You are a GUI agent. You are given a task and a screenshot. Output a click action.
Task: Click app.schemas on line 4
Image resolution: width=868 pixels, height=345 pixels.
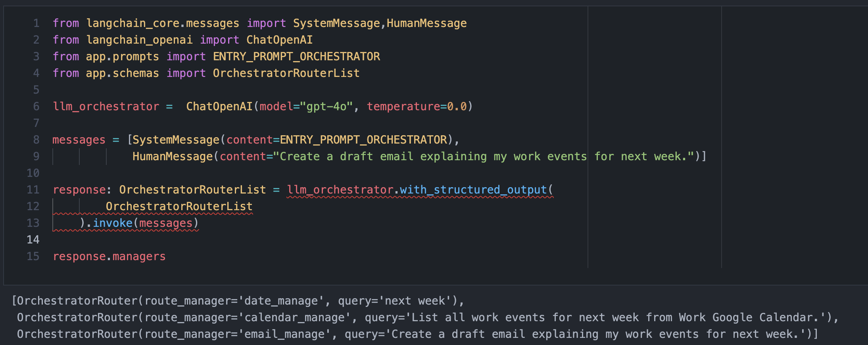pyautogui.click(x=122, y=73)
